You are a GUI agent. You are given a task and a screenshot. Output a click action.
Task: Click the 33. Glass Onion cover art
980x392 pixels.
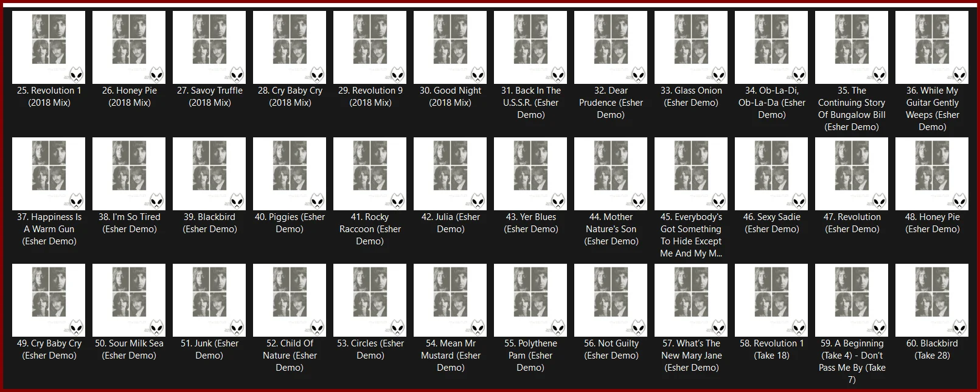coord(691,47)
